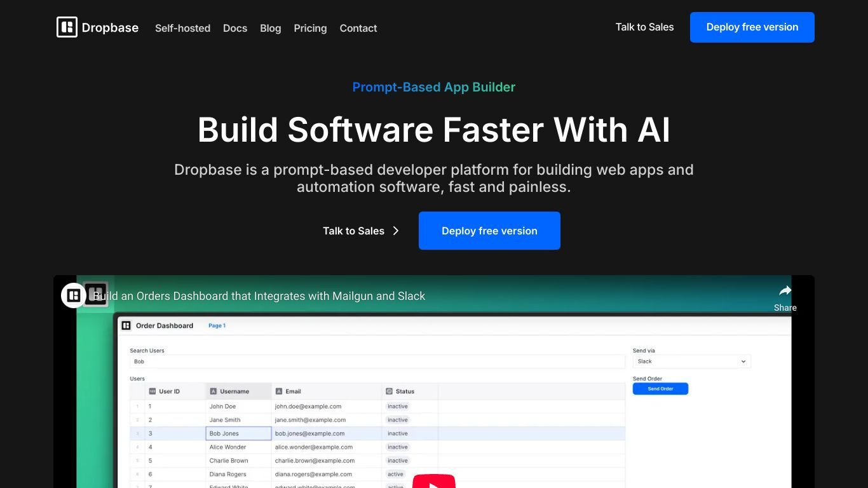Open the Pricing page
This screenshot has height=488, width=868.
[310, 28]
